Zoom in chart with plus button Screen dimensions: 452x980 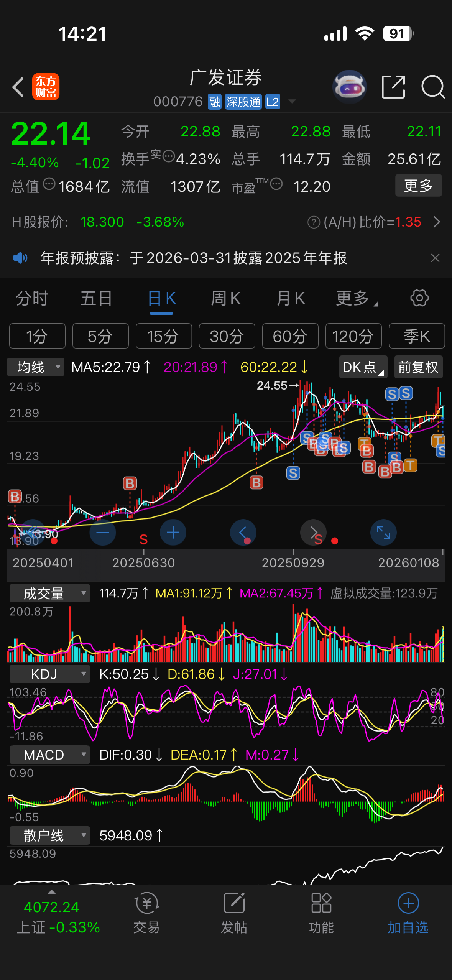(173, 532)
